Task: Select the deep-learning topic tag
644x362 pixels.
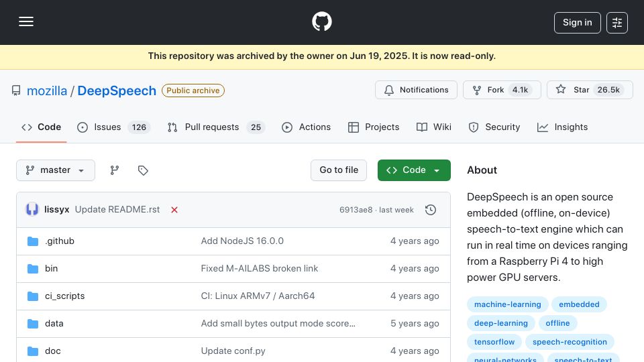Action: coord(500,323)
